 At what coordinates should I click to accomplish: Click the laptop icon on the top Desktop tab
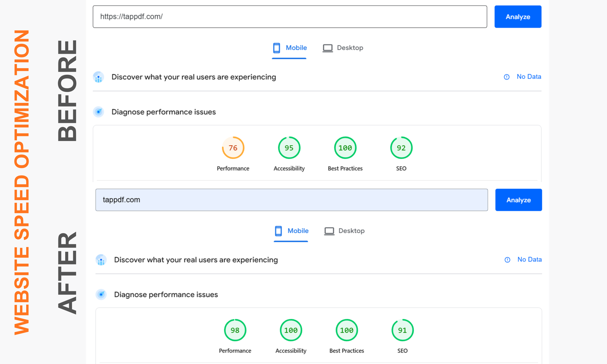click(327, 48)
